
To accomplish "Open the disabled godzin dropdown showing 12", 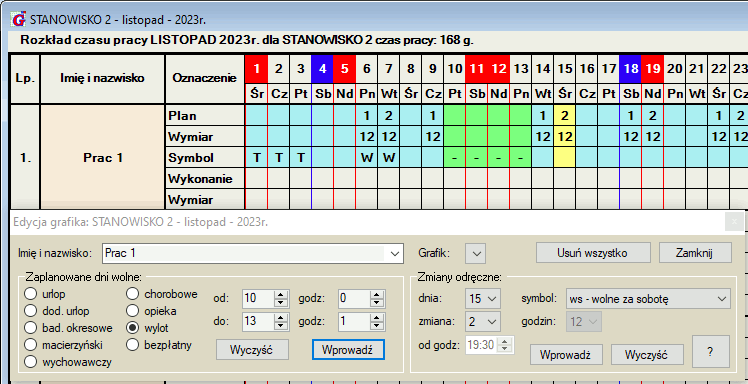I will (x=583, y=322).
